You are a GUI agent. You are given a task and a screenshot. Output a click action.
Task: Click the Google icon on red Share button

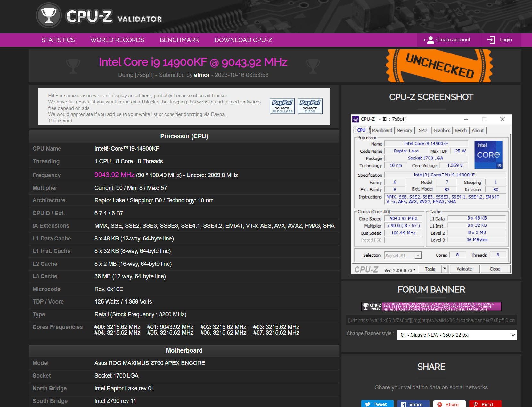click(440, 404)
